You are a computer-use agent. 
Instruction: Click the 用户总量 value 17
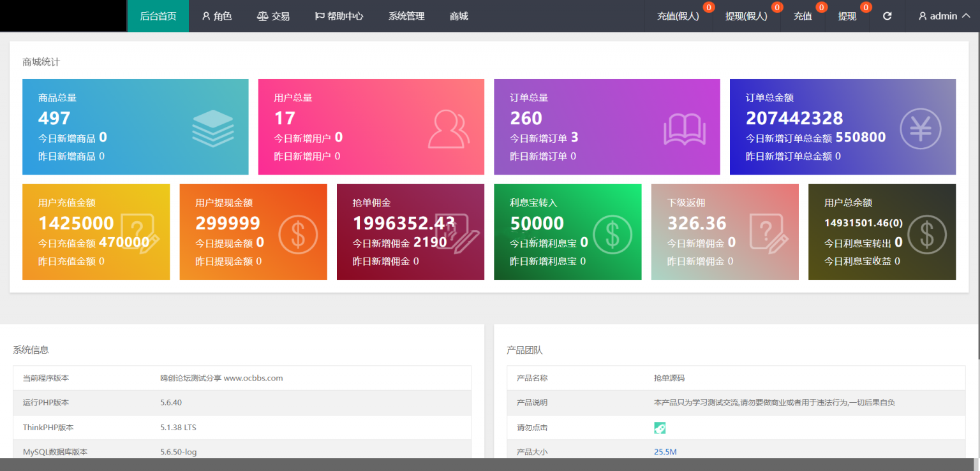tap(285, 118)
